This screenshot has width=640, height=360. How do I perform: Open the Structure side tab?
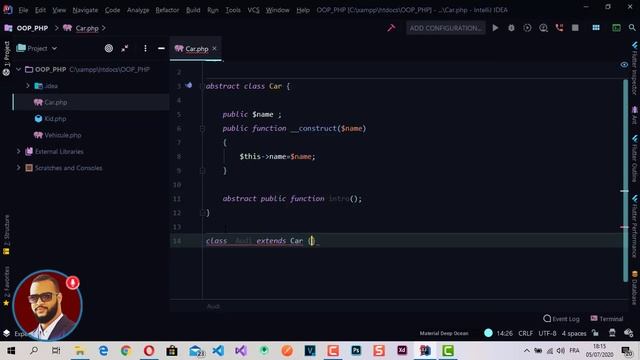pos(6,234)
